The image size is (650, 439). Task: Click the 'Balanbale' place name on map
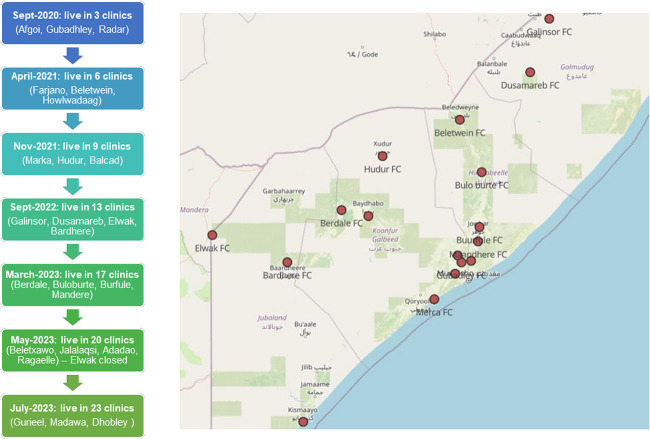point(492,64)
